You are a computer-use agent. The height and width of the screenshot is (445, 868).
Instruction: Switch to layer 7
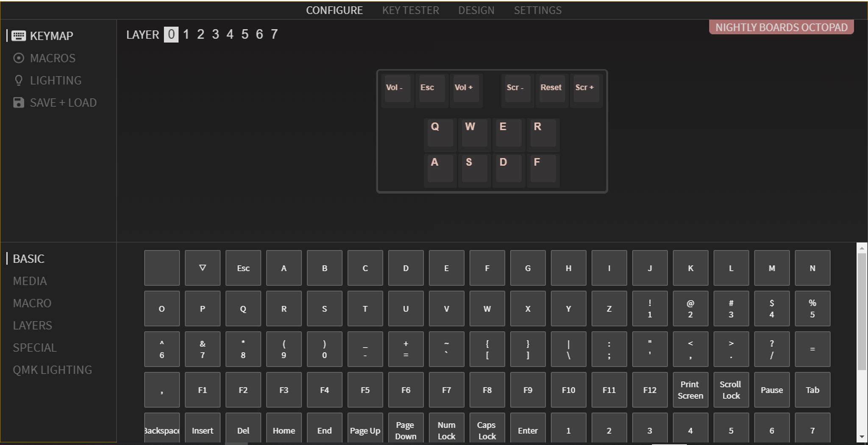(274, 34)
